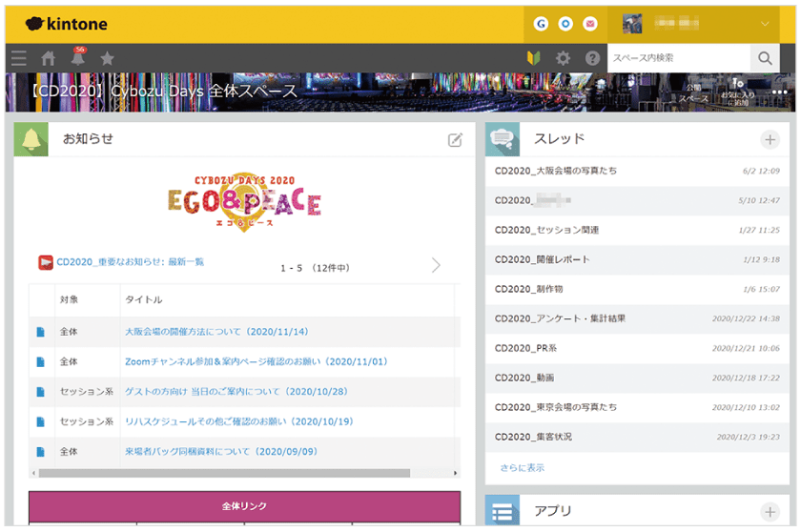Click into the space search field
Viewport: 801px width, 532px height.
(x=679, y=58)
